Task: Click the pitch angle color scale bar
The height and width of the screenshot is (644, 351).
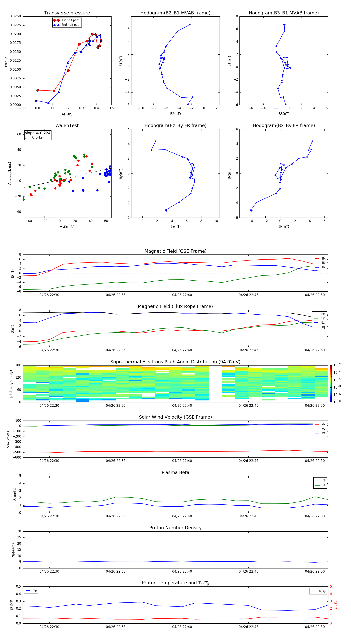Action: (331, 384)
